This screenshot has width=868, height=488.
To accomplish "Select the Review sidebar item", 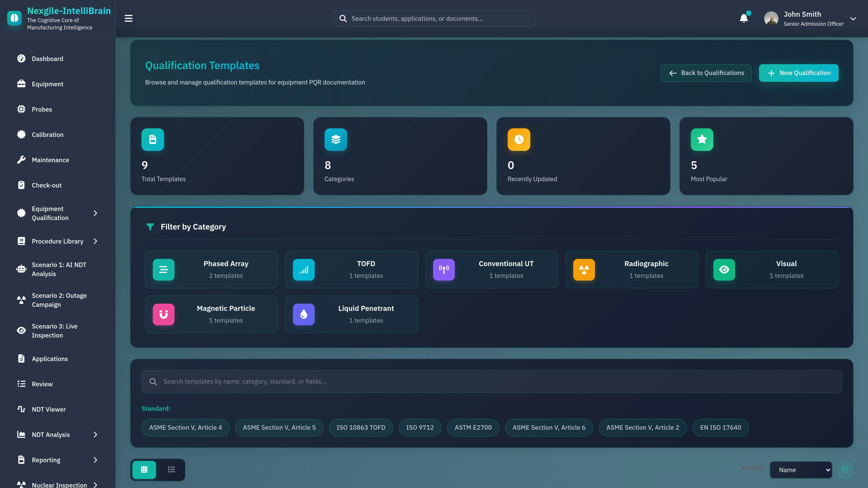I will tap(42, 384).
